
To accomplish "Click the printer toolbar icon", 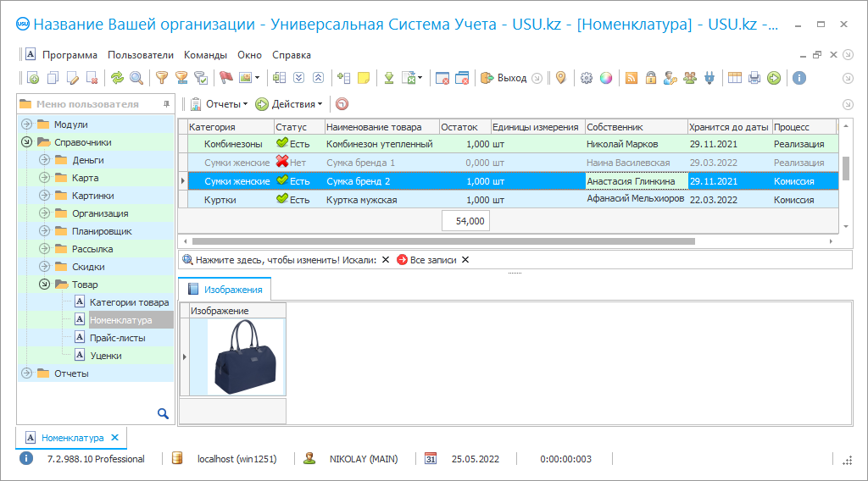I will click(754, 78).
